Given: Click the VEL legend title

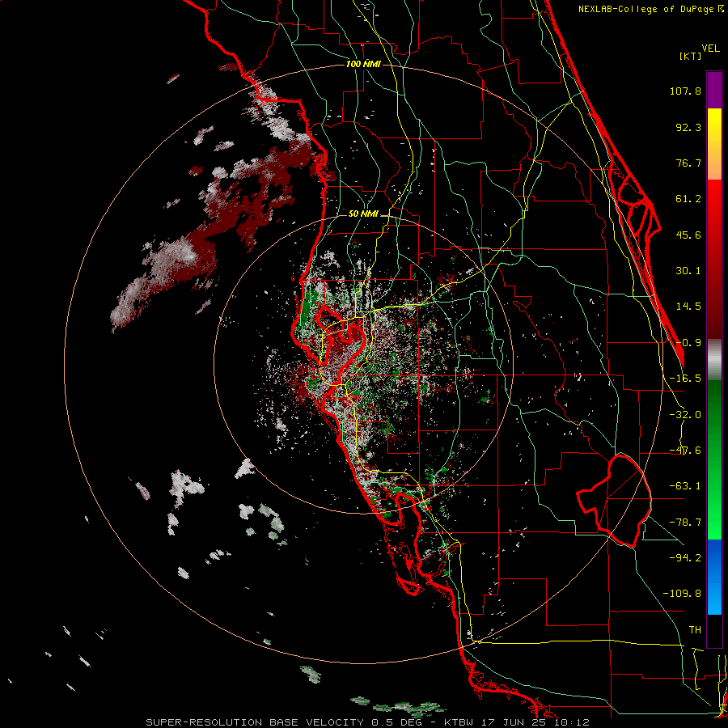Looking at the screenshot, I should (x=710, y=49).
